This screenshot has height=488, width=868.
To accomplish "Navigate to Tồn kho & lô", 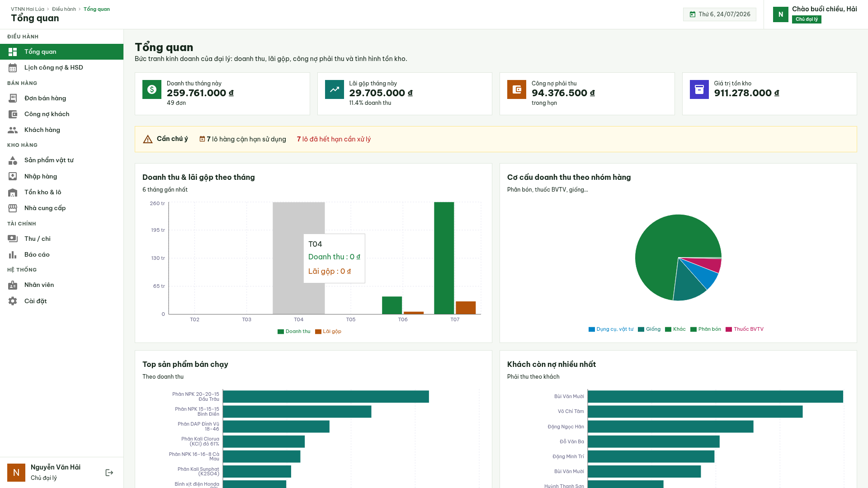I will pos(61,192).
